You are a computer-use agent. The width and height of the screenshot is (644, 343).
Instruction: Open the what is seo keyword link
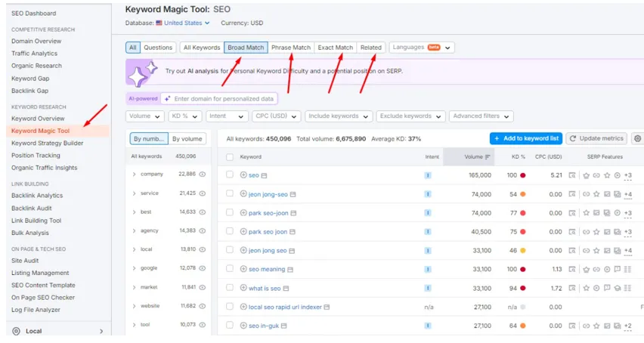pos(265,289)
